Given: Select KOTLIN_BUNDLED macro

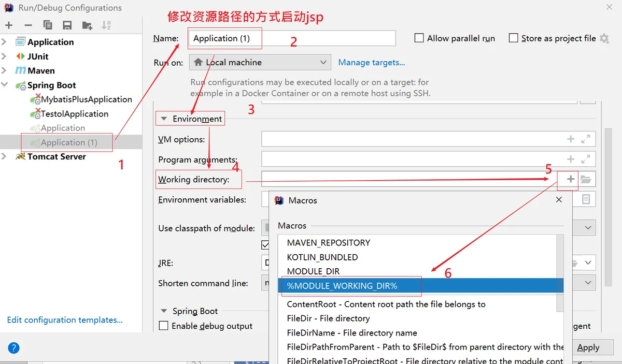Looking at the screenshot, I should coord(322,257).
